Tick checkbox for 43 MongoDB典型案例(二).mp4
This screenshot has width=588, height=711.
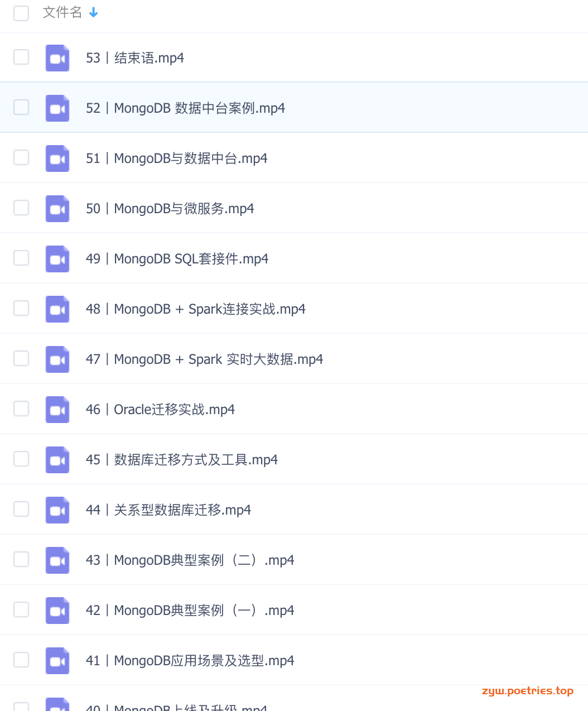[x=21, y=559]
